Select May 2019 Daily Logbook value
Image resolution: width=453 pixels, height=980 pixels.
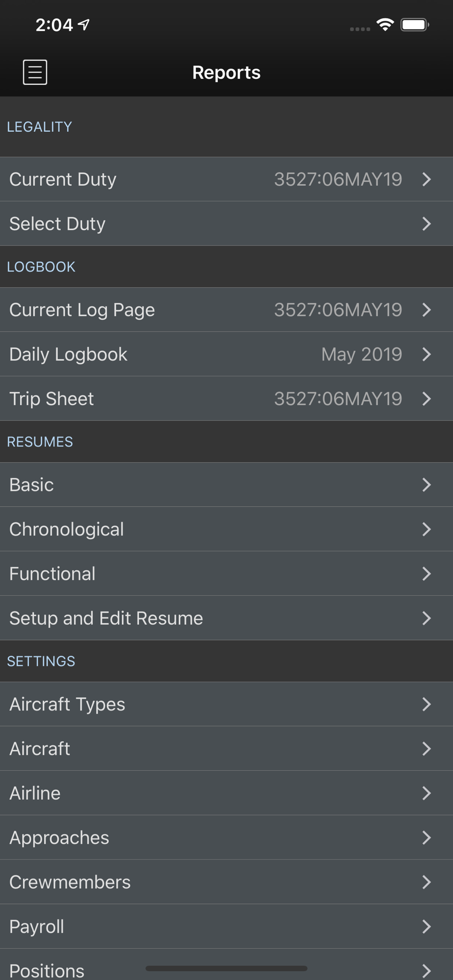pos(362,354)
